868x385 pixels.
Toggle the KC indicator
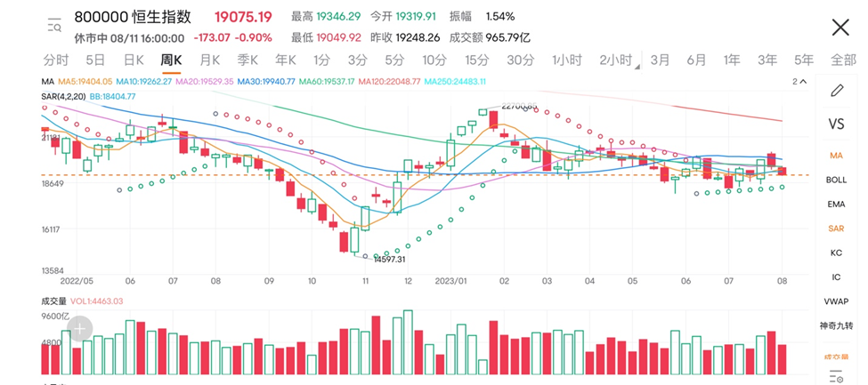pos(836,253)
